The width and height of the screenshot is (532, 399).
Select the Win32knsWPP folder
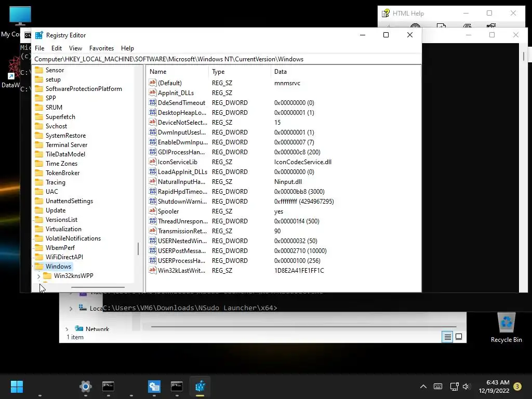click(x=73, y=276)
